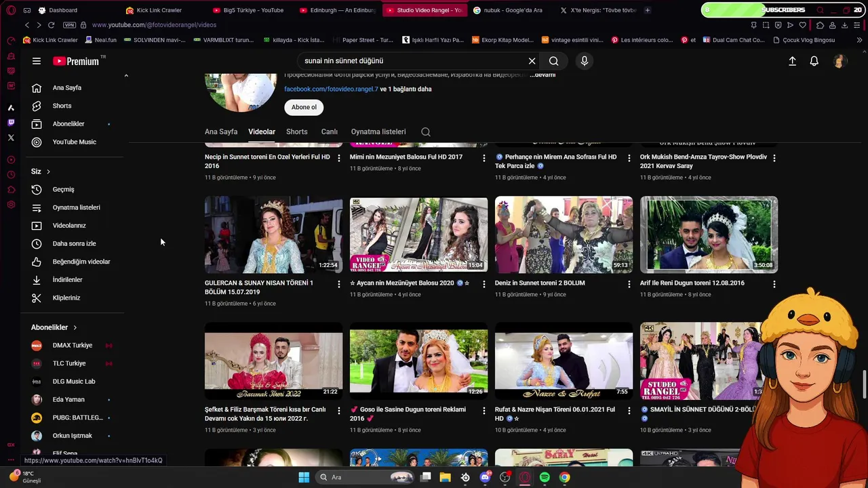Open File Explorer from the taskbar
Image resolution: width=868 pixels, height=488 pixels.
tap(446, 477)
